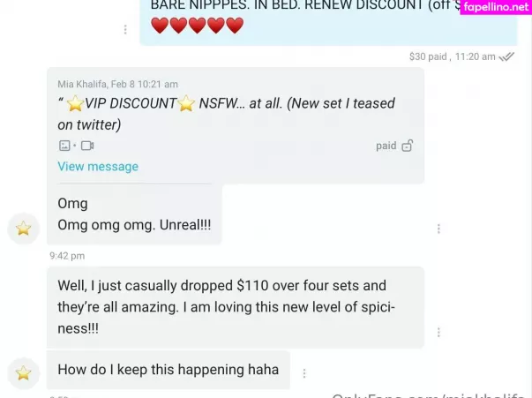Click the star avatar next to 'Omg' message
The height and width of the screenshot is (398, 532).
[24, 229]
